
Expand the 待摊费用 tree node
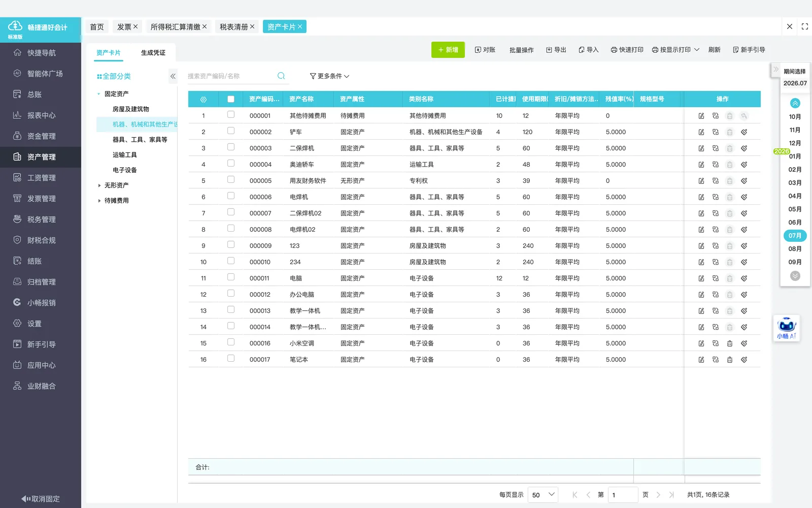pyautogui.click(x=99, y=201)
